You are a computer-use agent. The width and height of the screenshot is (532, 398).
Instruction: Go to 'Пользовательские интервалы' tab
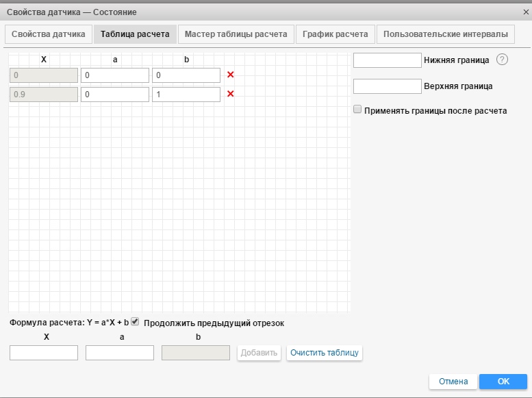tap(446, 34)
